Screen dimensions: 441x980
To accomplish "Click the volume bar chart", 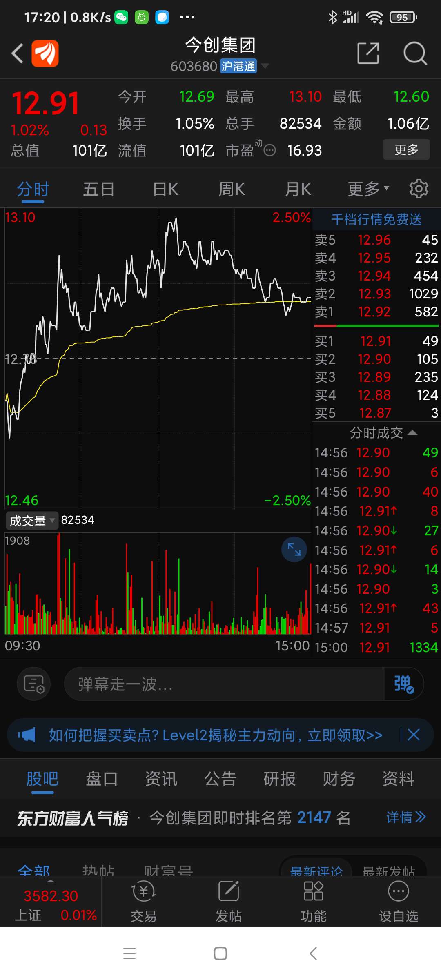I will point(158,583).
